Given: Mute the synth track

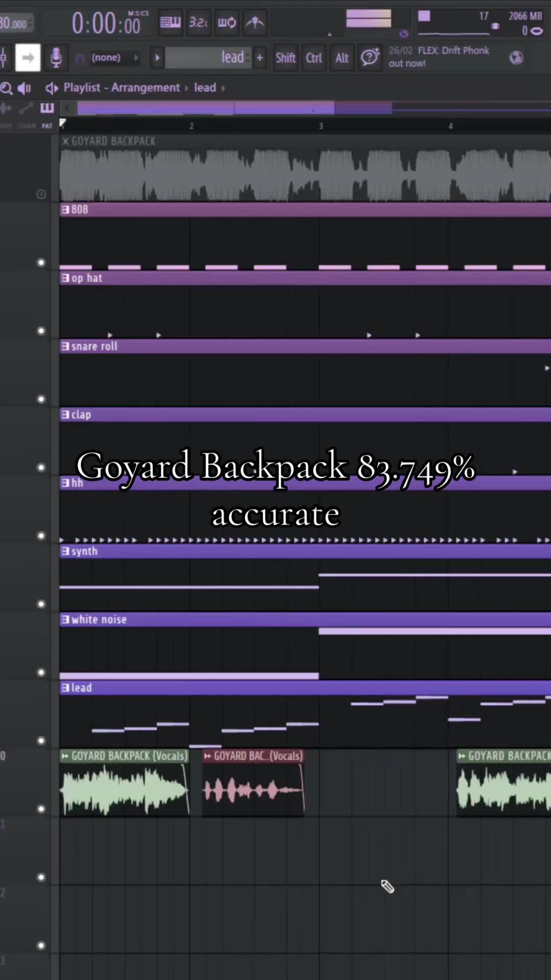Looking at the screenshot, I should (41, 604).
